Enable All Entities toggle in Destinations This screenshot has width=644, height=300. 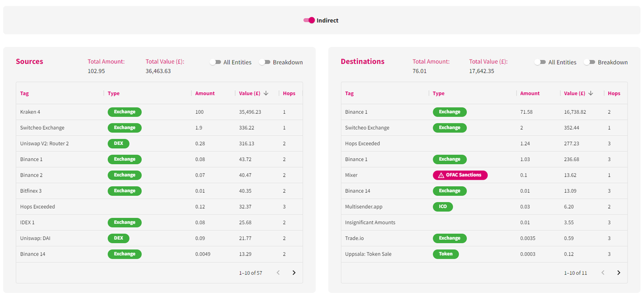pyautogui.click(x=540, y=62)
